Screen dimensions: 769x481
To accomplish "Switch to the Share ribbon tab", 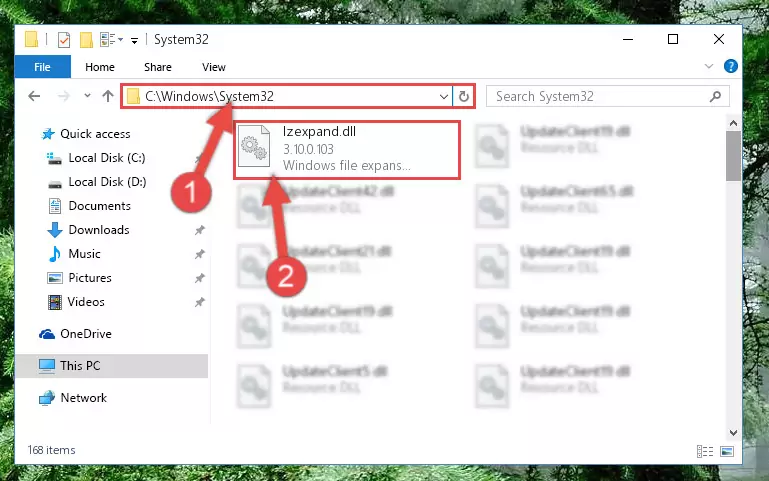I will pyautogui.click(x=157, y=67).
